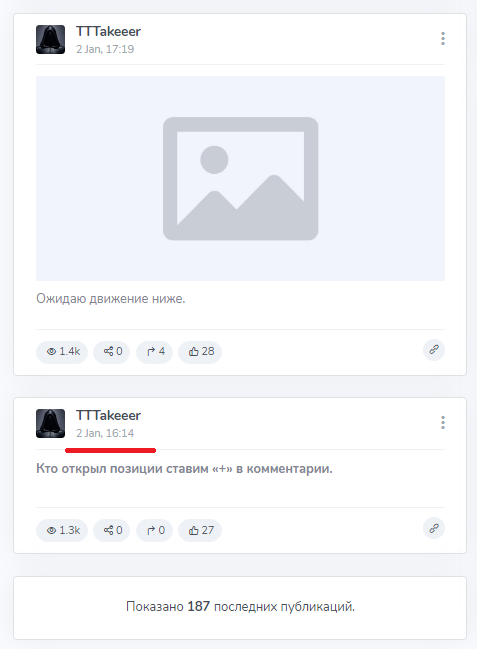
Task: Click forwards badge showing 0 on 16:14 post
Action: pyautogui.click(x=154, y=530)
